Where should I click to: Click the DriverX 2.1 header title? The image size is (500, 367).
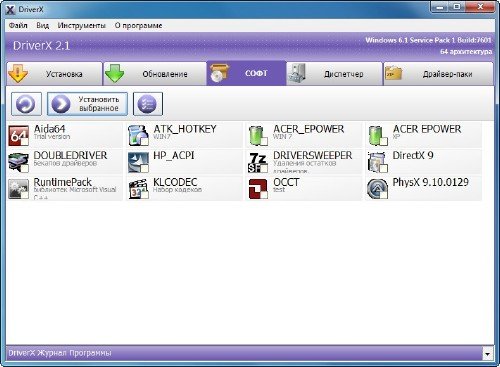(42, 46)
